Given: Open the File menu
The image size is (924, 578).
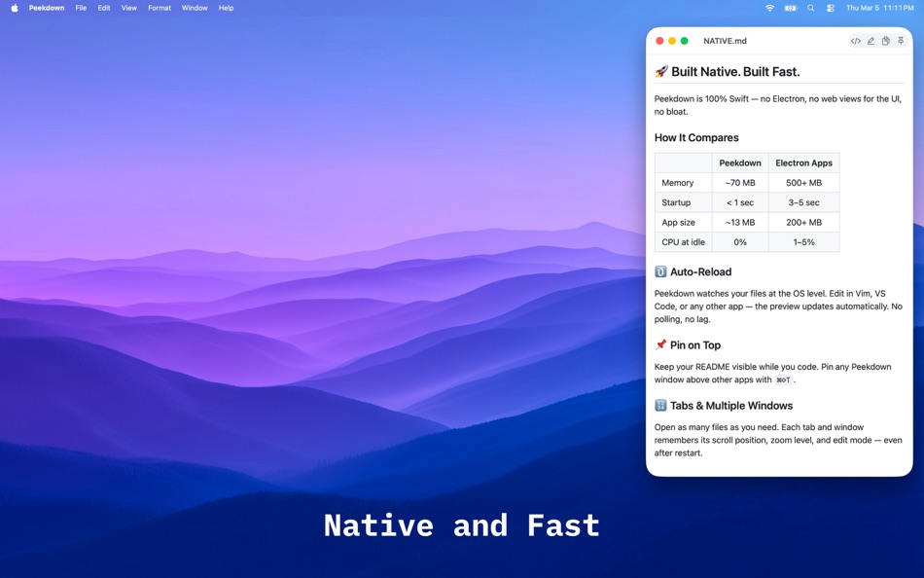Looking at the screenshot, I should click(81, 8).
